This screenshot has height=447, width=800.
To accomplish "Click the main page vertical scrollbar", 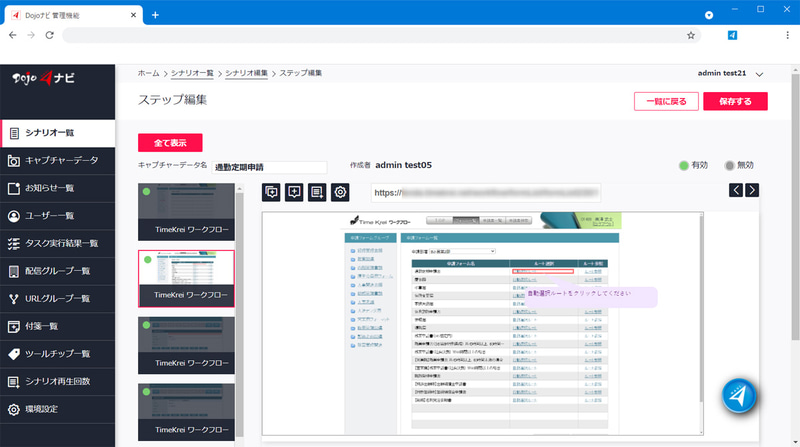I will point(795,207).
